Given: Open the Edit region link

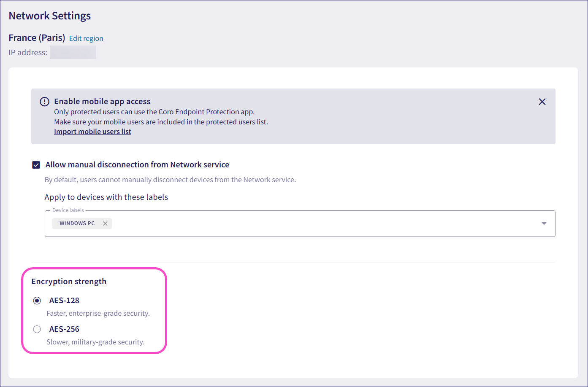Looking at the screenshot, I should 86,38.
